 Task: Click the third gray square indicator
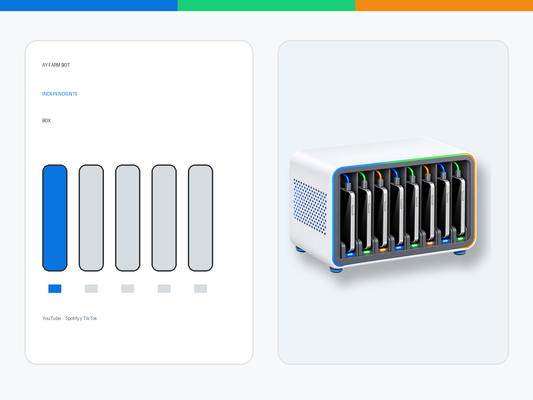point(127,289)
